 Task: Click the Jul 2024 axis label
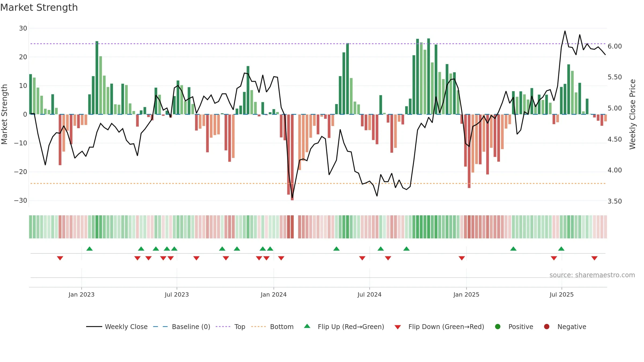coord(369,294)
